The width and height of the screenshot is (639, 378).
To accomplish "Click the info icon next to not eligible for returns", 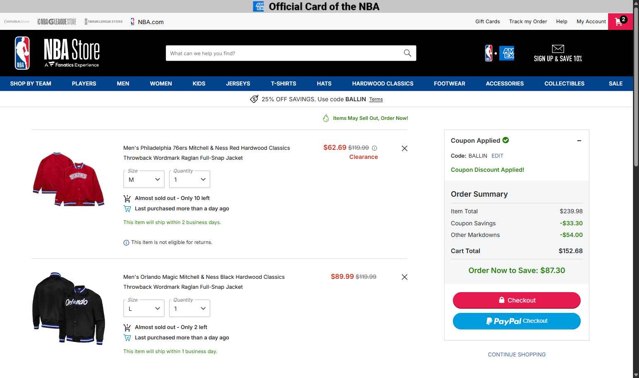I will coord(126,243).
